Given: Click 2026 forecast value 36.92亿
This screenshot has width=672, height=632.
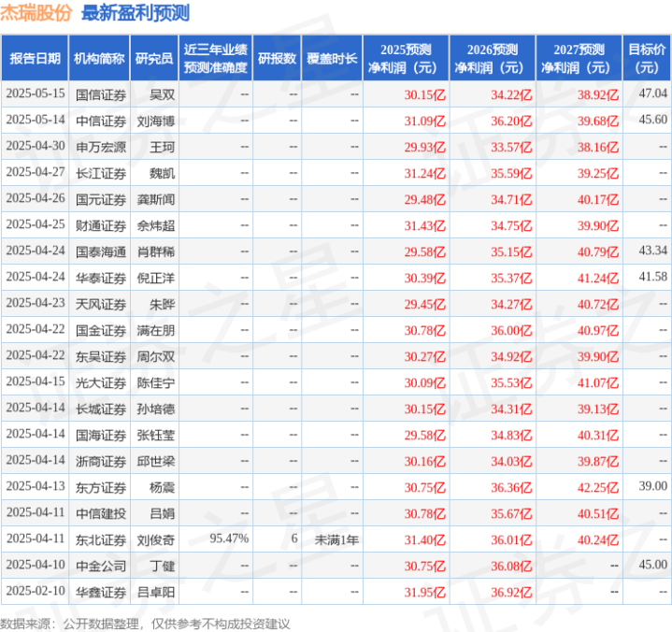Looking at the screenshot, I should coord(511,592).
